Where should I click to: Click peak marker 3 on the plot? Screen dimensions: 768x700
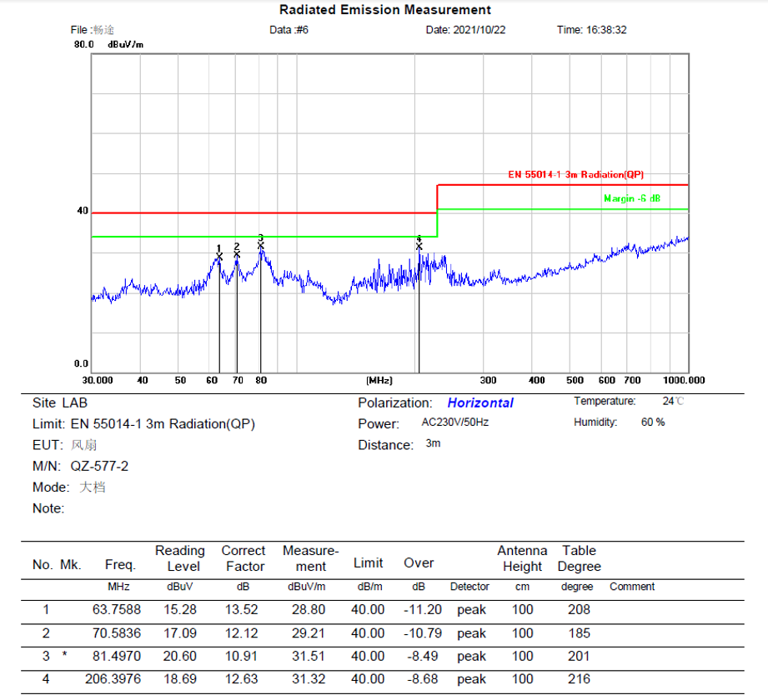pyautogui.click(x=260, y=245)
